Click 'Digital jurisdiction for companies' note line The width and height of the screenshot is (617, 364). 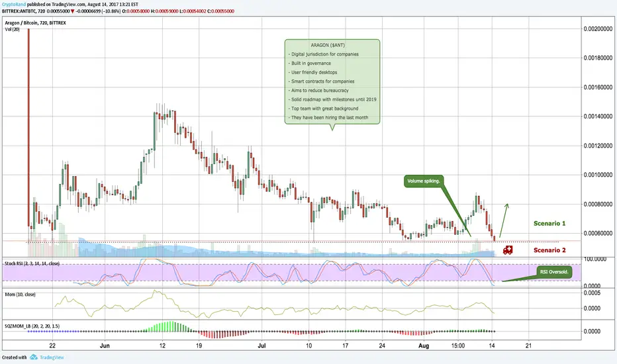325,54
